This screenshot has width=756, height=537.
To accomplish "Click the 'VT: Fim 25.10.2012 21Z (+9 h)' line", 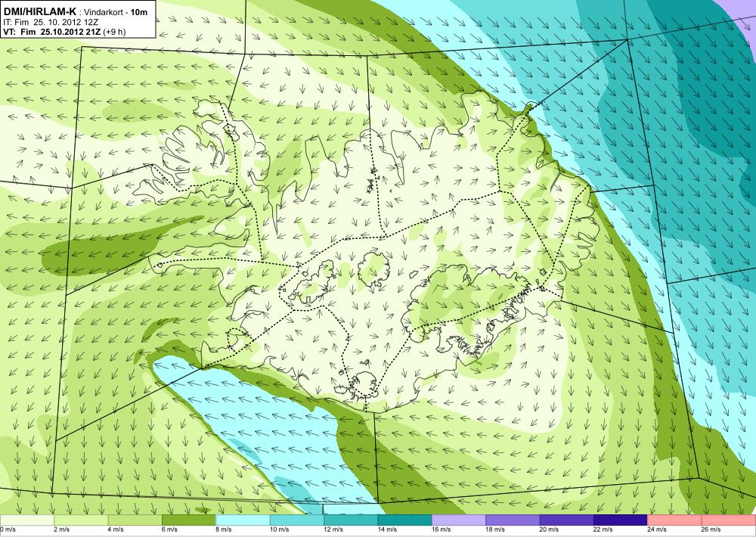I will (64, 32).
